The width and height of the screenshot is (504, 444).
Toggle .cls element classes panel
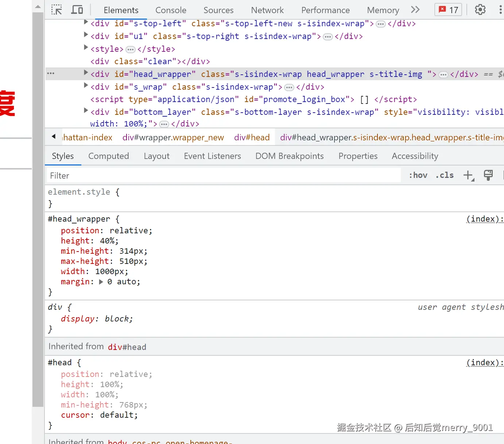[x=445, y=175]
